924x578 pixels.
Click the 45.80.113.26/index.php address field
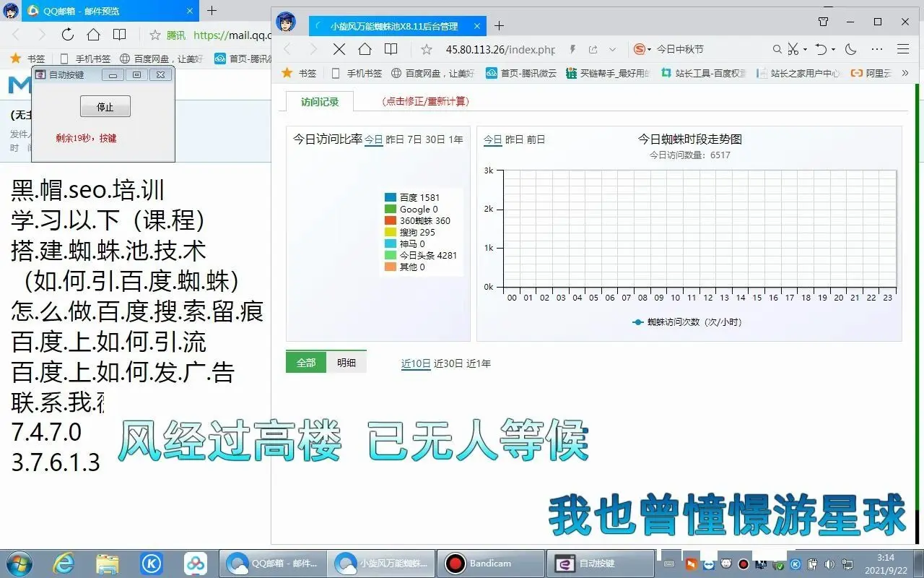tap(500, 49)
